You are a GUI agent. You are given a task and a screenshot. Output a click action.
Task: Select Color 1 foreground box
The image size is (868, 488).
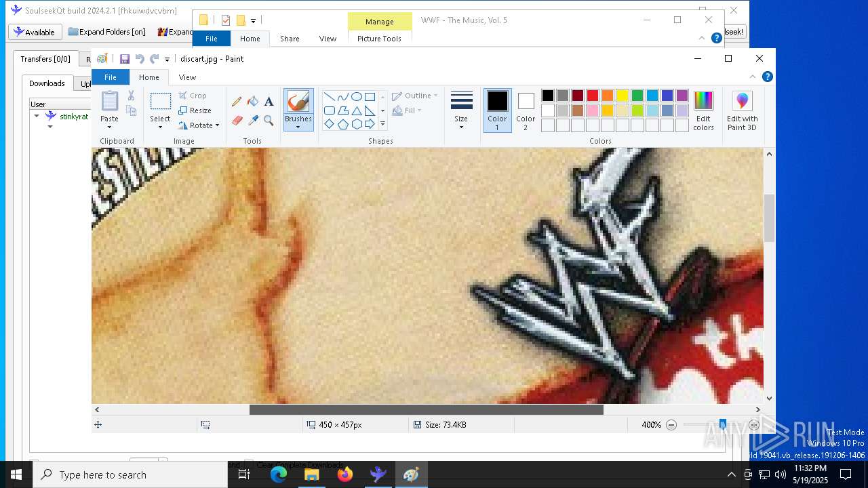tap(497, 110)
